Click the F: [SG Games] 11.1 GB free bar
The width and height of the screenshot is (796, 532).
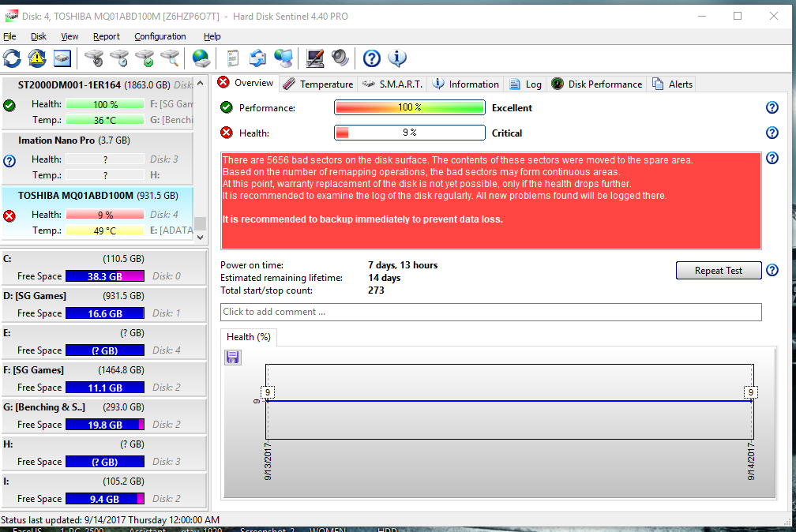(x=105, y=388)
